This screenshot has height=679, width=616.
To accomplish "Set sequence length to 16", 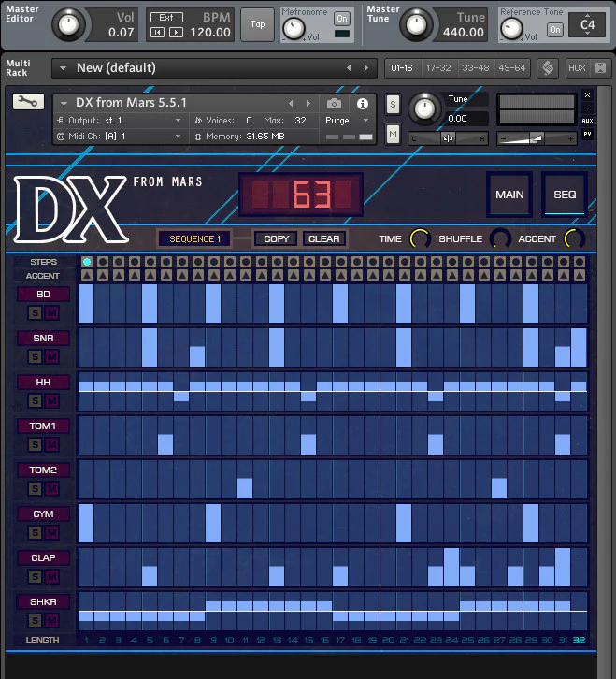I will [324, 640].
